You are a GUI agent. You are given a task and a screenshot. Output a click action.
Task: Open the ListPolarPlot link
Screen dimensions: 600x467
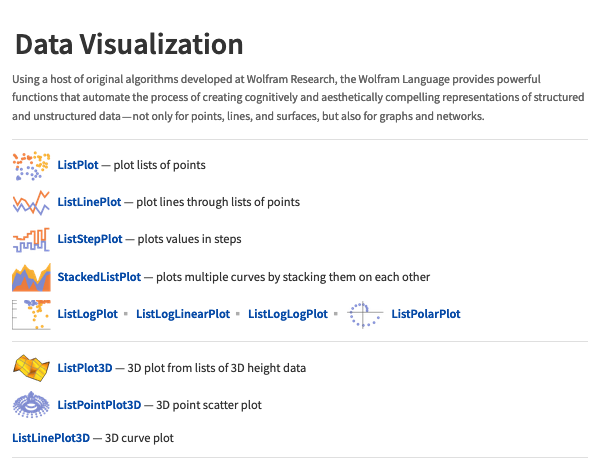[x=426, y=314]
